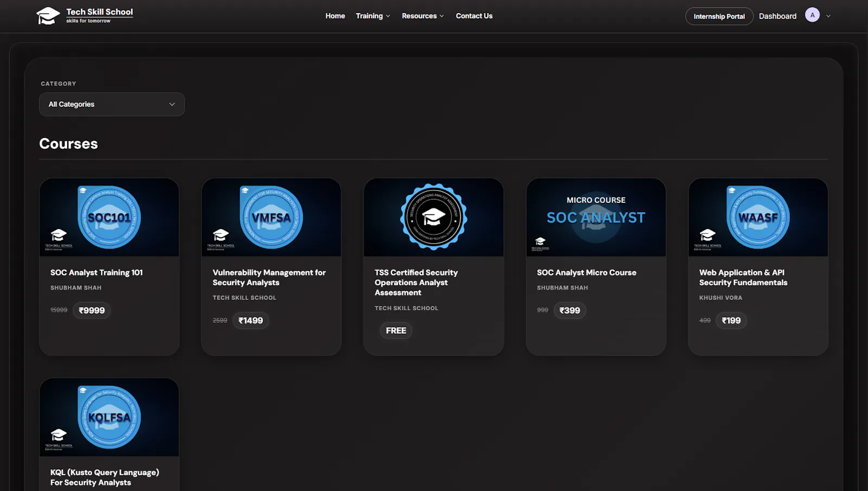Click the struck-through 2599 original price
This screenshot has height=491, width=868.
point(220,321)
